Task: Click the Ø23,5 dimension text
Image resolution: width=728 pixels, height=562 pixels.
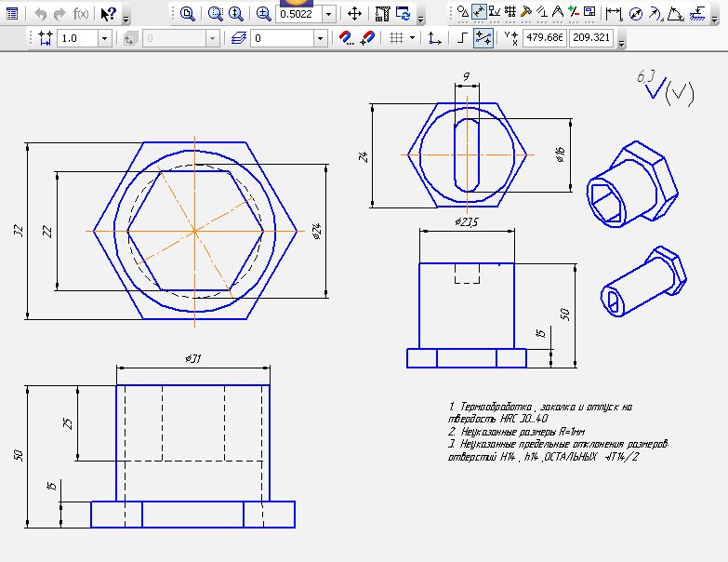Action: click(466, 221)
